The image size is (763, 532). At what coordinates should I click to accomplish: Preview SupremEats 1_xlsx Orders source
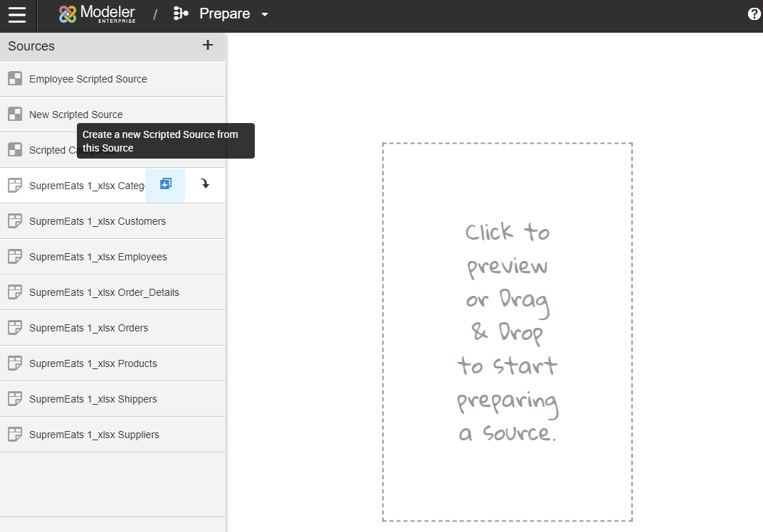coord(88,328)
